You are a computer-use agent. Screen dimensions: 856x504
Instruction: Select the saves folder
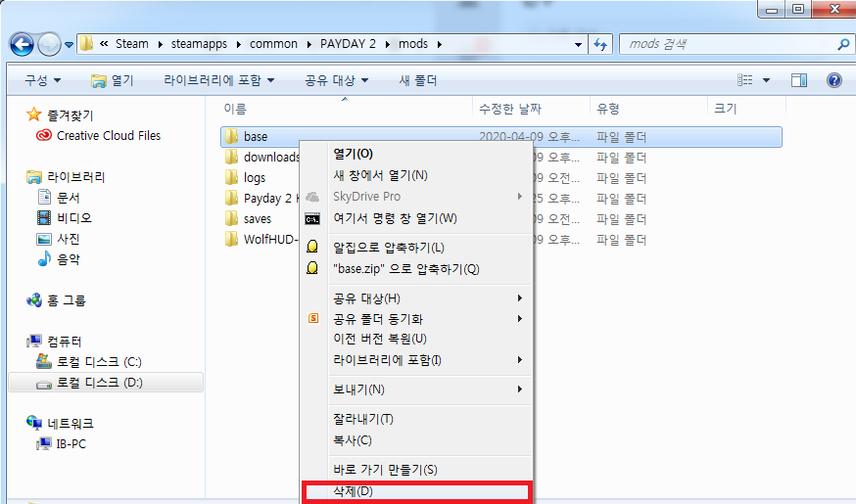[258, 219]
